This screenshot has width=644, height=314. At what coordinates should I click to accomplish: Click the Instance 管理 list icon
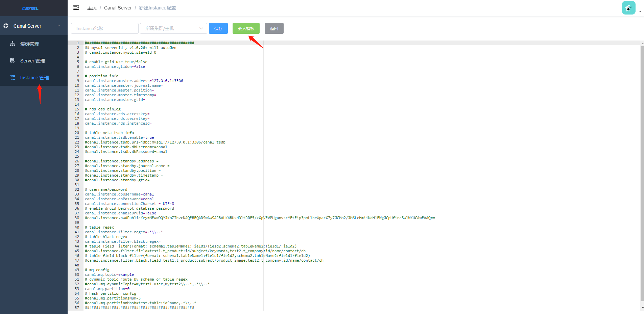point(13,77)
